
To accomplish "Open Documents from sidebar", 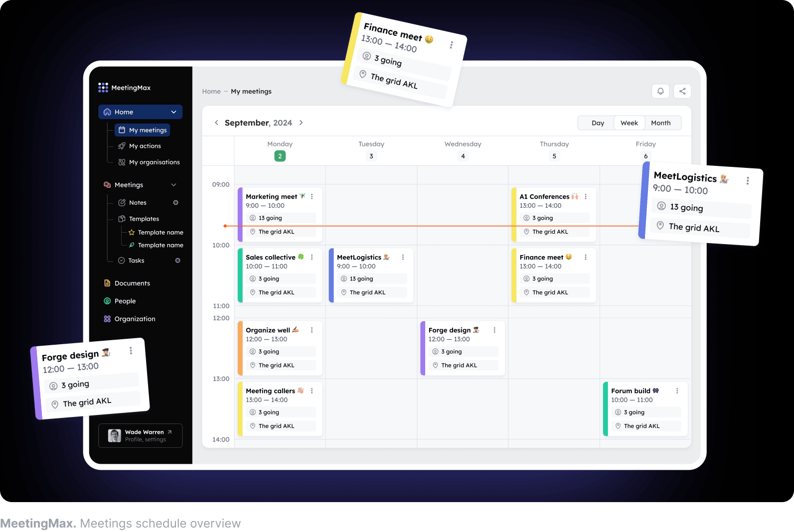I will point(127,283).
